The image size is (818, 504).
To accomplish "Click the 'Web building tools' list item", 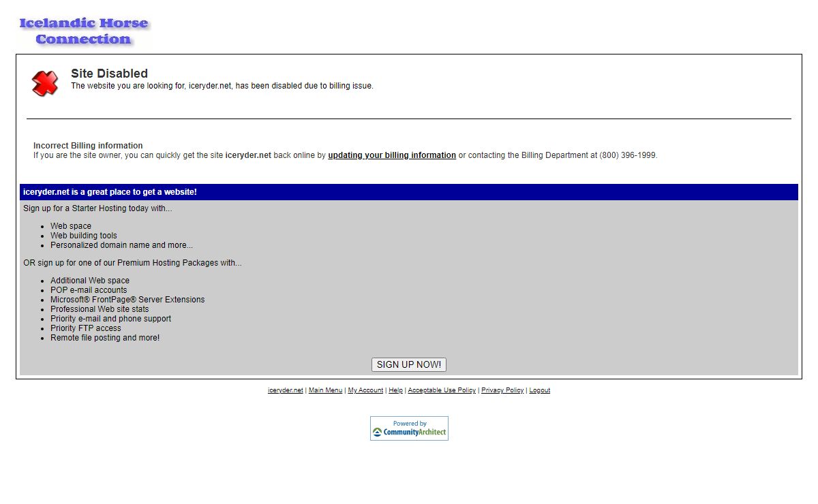I will (84, 236).
